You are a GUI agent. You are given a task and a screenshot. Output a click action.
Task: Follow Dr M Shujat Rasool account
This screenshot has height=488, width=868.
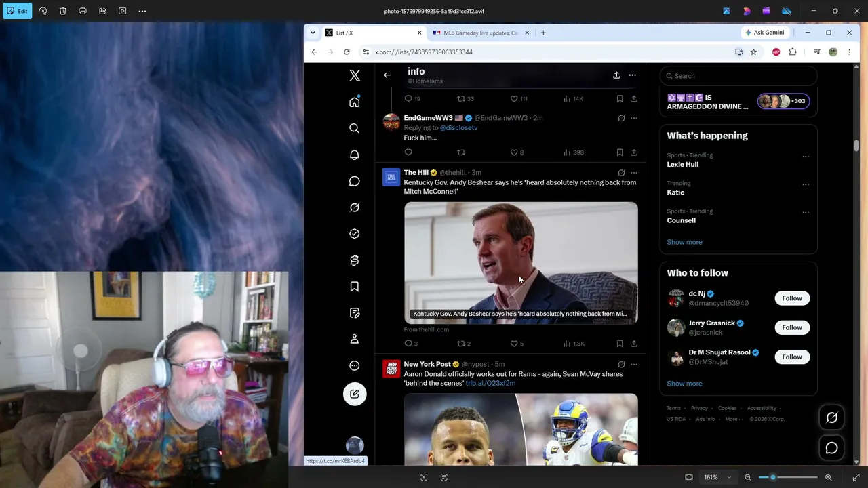click(x=791, y=357)
